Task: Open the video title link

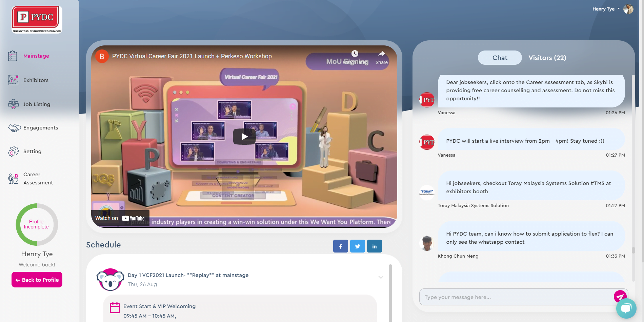Action: click(x=192, y=56)
